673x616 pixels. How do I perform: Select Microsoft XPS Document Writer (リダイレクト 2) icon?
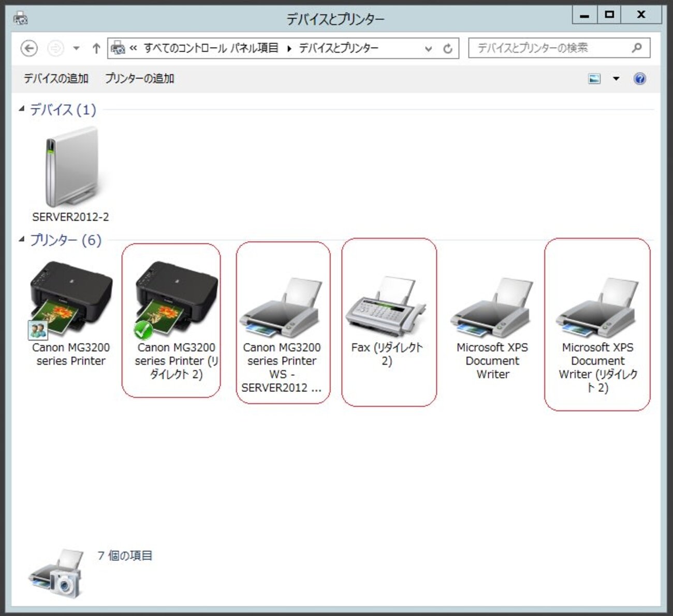[x=597, y=307]
